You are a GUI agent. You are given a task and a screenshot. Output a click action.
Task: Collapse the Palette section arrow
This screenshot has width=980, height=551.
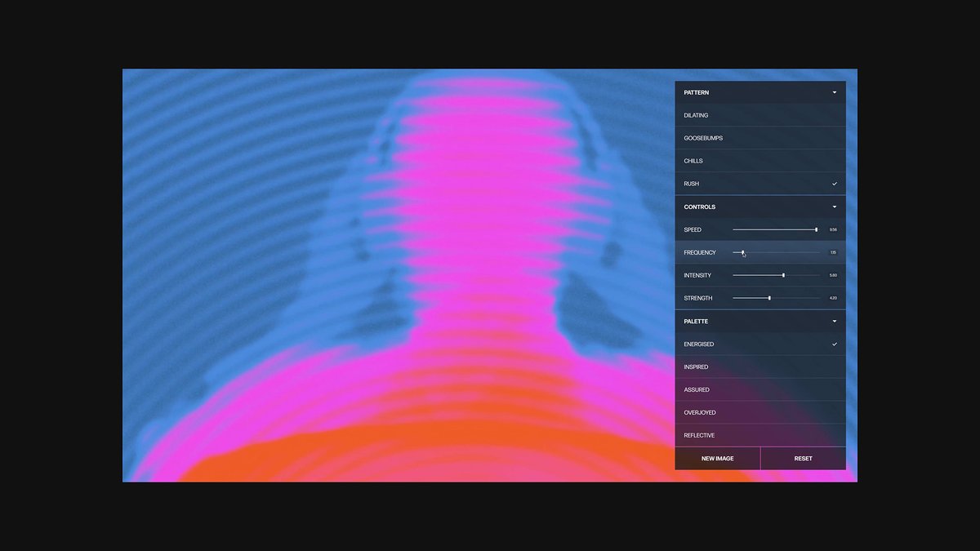pos(834,321)
